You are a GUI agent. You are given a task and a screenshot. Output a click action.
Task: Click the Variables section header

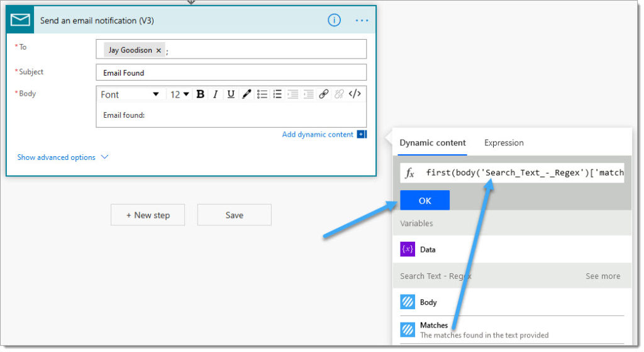(512, 224)
